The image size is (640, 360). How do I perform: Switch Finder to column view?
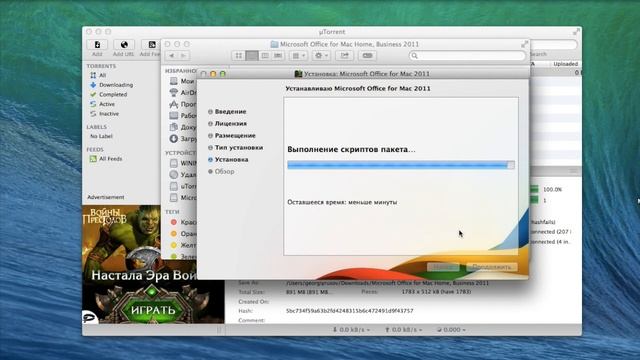click(x=265, y=56)
